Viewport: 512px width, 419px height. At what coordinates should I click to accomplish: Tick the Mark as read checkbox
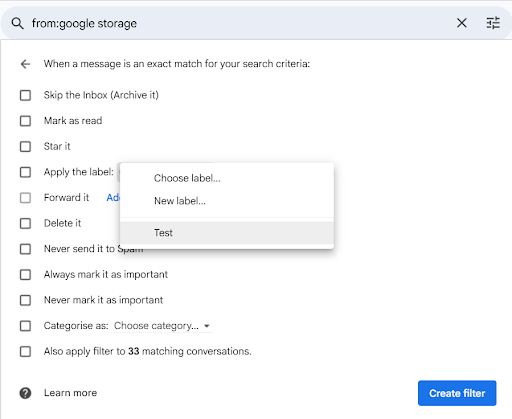[x=25, y=121]
